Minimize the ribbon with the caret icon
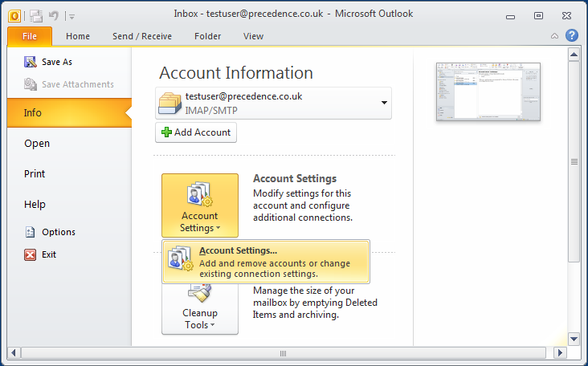 pos(554,36)
